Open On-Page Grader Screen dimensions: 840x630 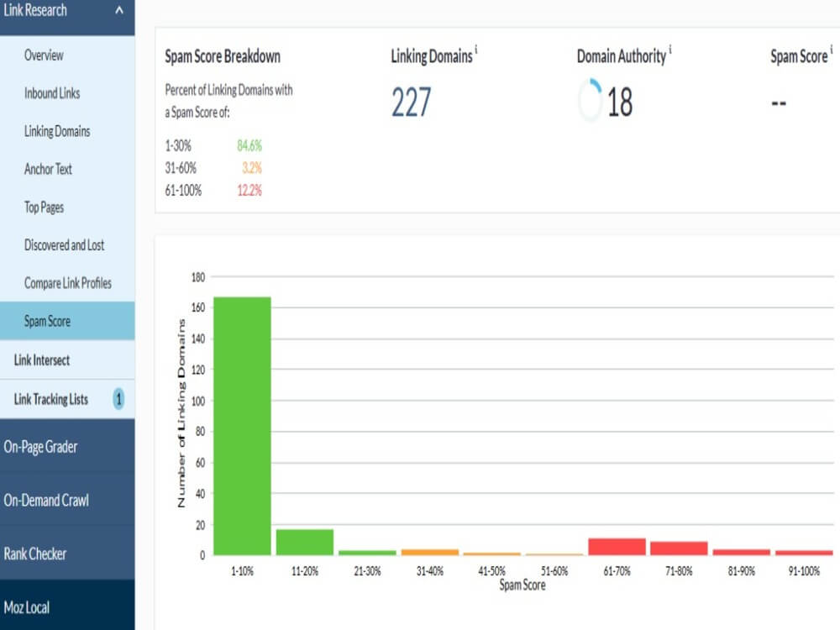coord(40,447)
